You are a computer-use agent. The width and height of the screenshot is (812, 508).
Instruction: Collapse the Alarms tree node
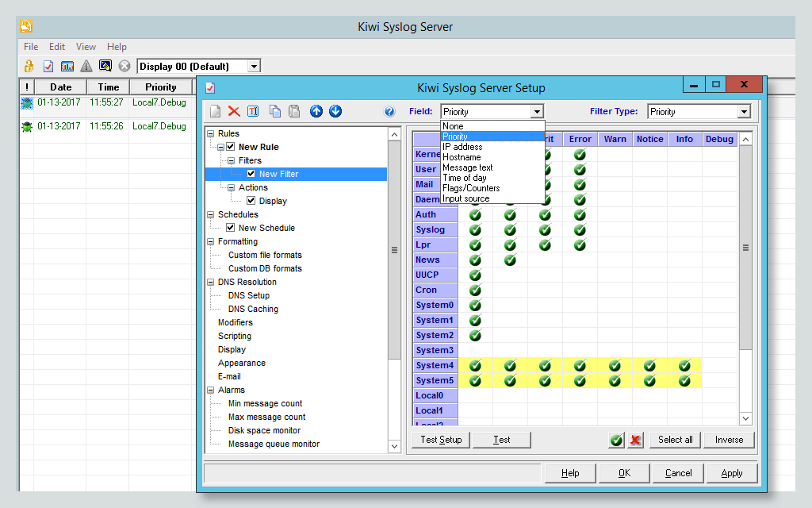click(211, 390)
